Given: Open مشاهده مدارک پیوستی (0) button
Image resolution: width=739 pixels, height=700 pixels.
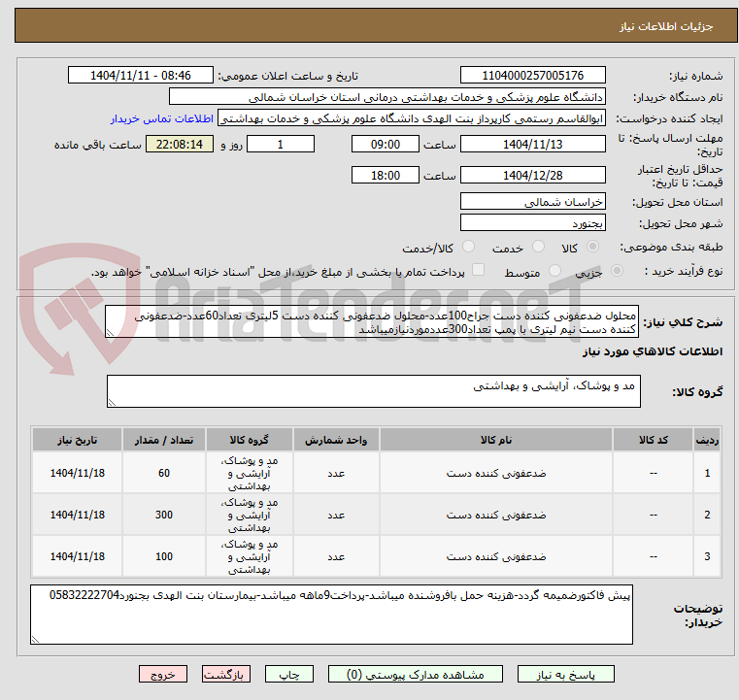Looking at the screenshot, I should click(x=416, y=674).
